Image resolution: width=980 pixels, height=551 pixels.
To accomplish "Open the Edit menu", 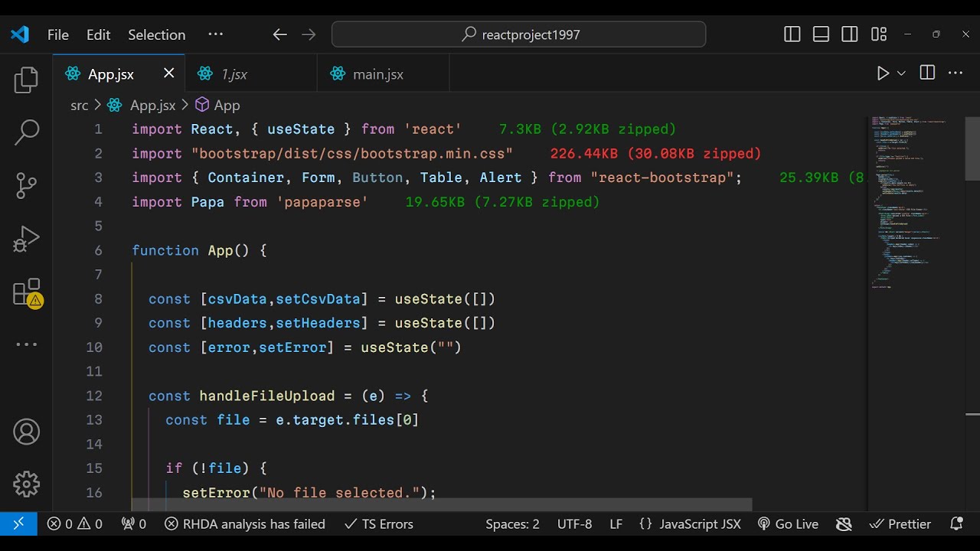I will pos(98,34).
